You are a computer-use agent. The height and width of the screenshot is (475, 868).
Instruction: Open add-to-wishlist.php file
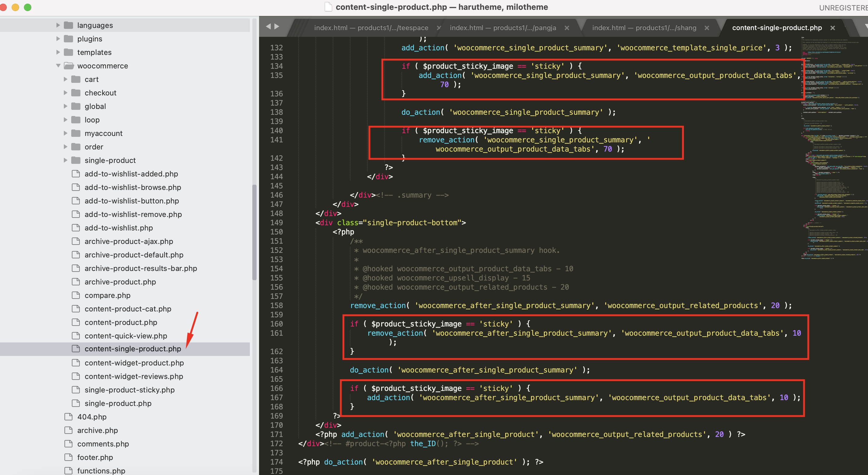pos(118,228)
